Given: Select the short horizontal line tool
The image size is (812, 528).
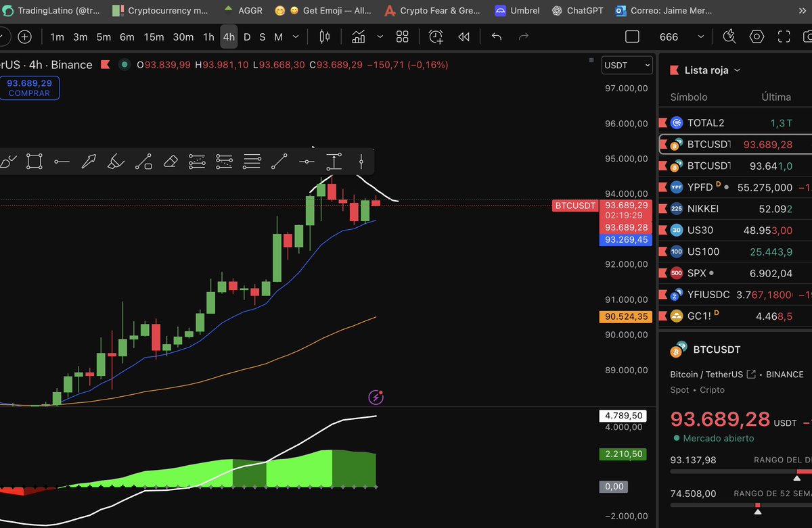Looking at the screenshot, I should pyautogui.click(x=307, y=162).
